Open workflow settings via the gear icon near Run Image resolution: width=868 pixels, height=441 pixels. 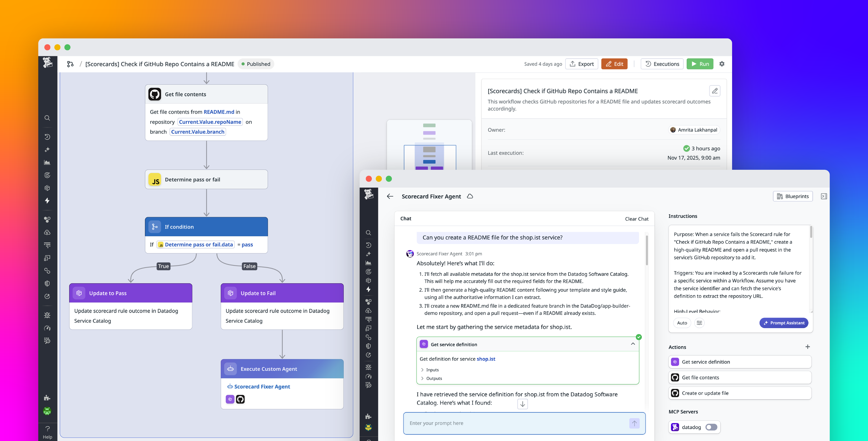pos(722,64)
